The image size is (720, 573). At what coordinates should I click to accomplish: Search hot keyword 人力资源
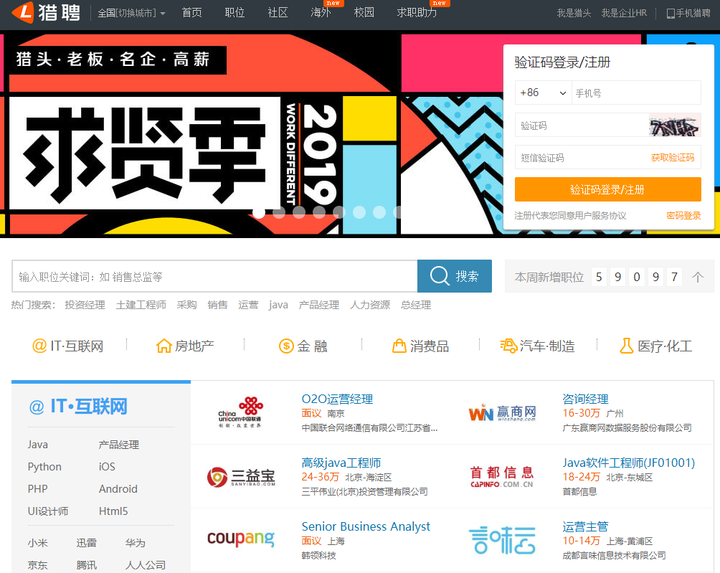click(370, 305)
